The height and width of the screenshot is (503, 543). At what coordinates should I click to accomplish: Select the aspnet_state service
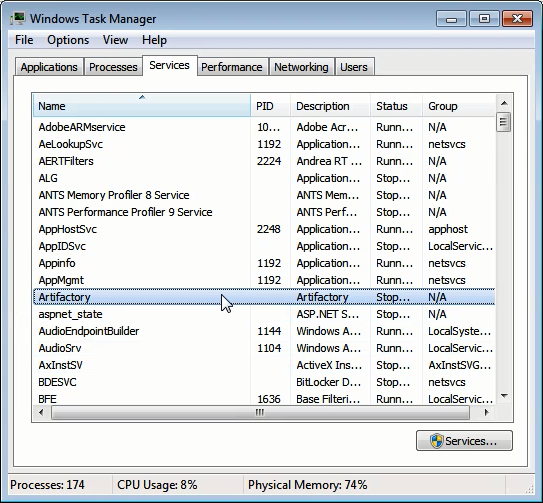264,314
